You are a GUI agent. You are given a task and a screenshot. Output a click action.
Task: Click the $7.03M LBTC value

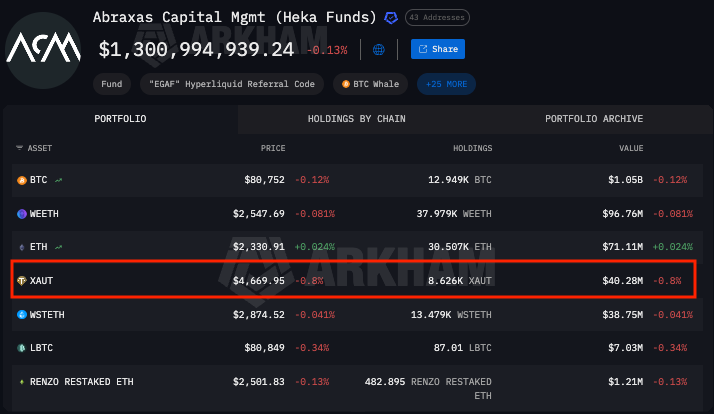click(625, 348)
